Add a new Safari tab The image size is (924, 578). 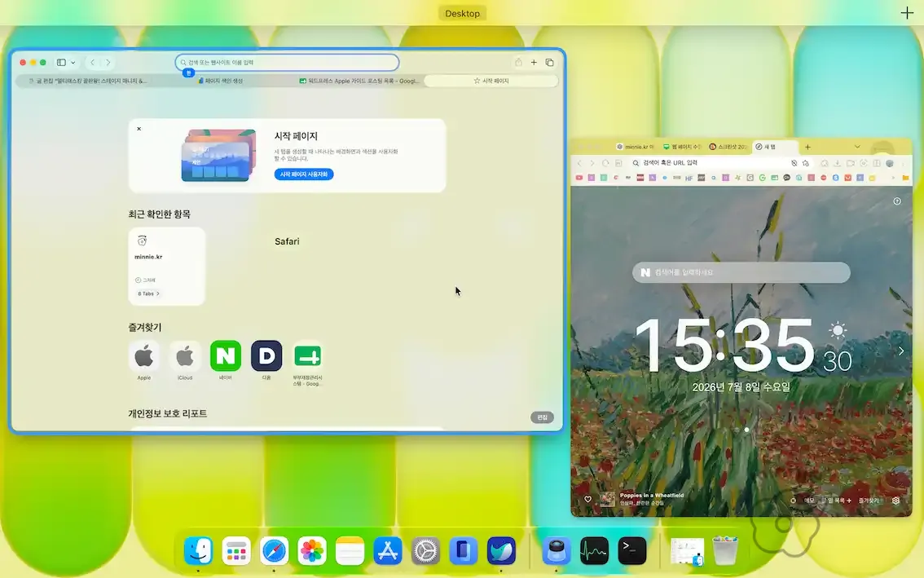click(534, 63)
